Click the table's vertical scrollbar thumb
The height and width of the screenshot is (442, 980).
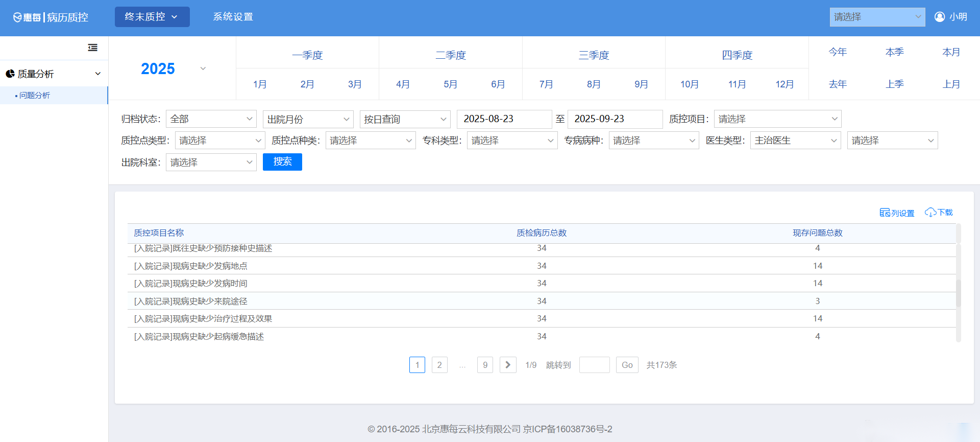(959, 293)
